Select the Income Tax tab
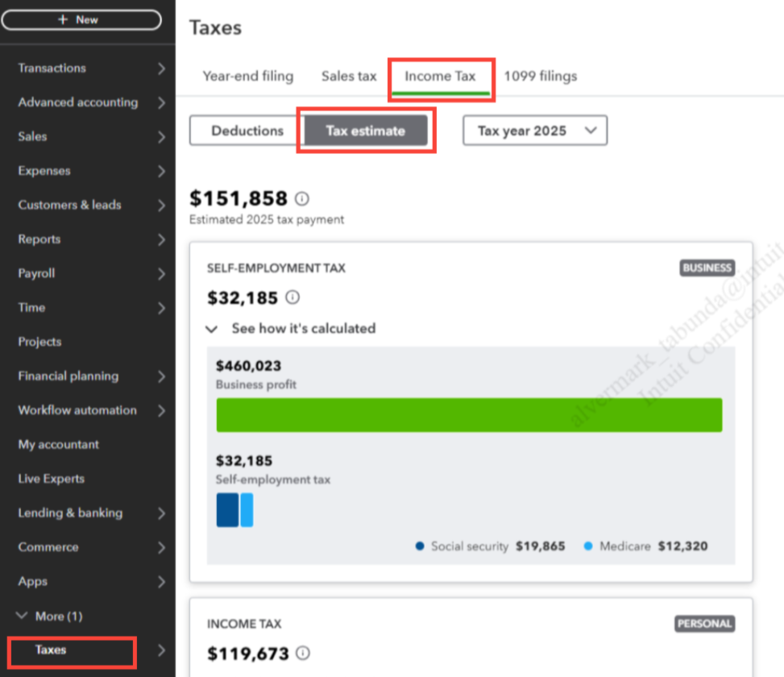Image resolution: width=784 pixels, height=677 pixels. 440,76
